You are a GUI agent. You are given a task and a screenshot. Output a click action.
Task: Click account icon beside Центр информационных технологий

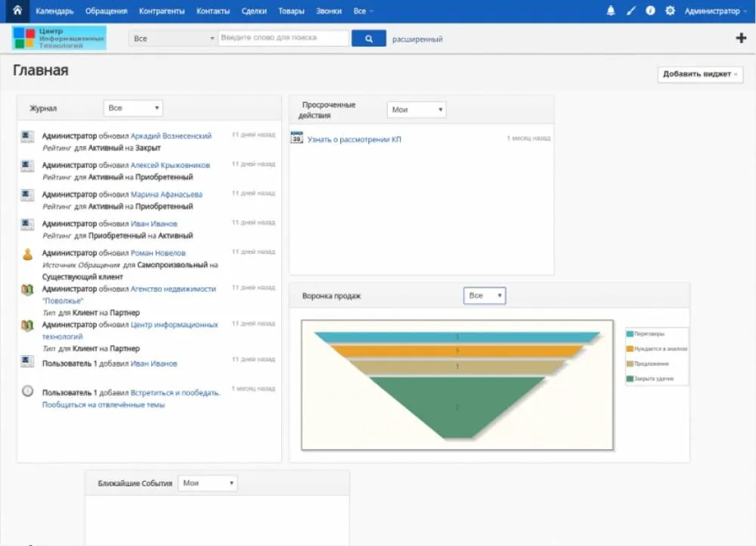click(27, 326)
